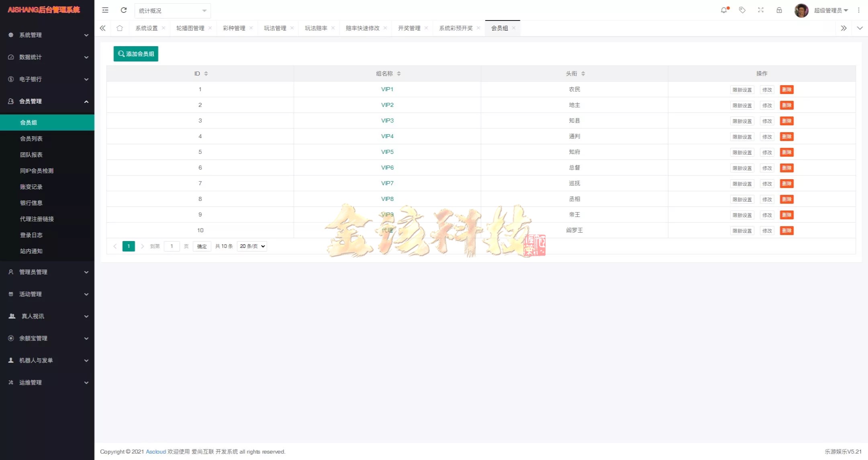
Task: Switch to the 开奖管理 tab
Action: pos(408,28)
